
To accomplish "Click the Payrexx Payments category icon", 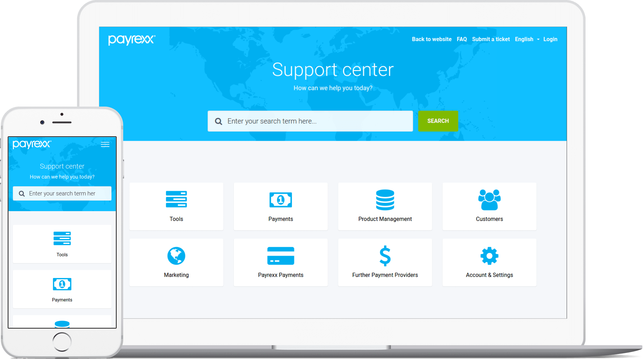I will pyautogui.click(x=281, y=257).
